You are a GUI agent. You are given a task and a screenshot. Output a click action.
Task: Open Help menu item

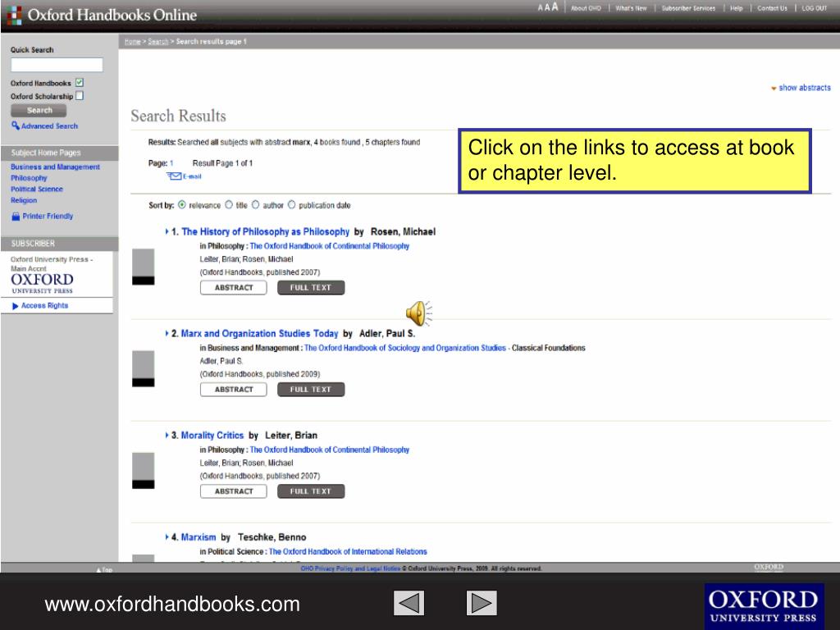click(x=736, y=8)
